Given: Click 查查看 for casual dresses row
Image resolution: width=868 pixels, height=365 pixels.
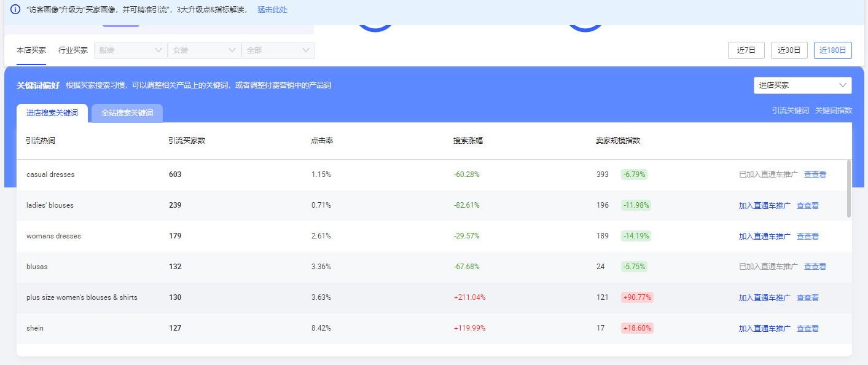Looking at the screenshot, I should pyautogui.click(x=815, y=175).
